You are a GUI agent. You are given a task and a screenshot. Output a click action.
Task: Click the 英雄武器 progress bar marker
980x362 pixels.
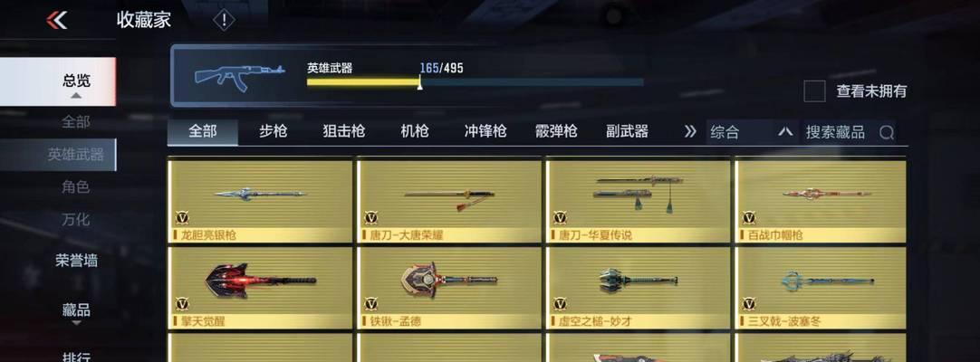[x=420, y=82]
